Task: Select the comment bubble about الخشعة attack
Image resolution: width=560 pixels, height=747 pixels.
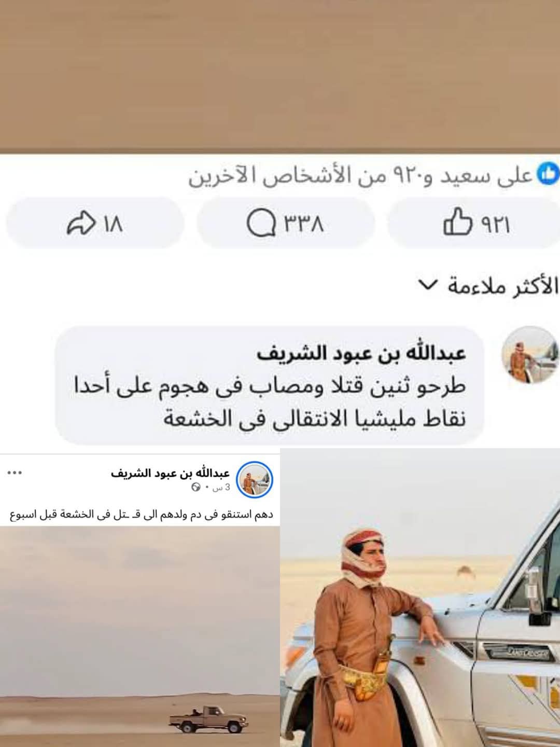Action: tap(269, 385)
